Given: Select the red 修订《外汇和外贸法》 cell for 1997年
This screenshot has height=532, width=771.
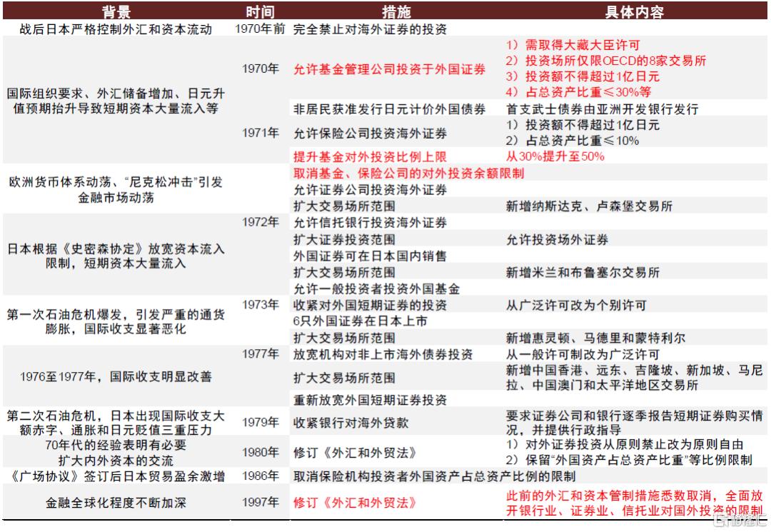Looking at the screenshot, I should (355, 503).
